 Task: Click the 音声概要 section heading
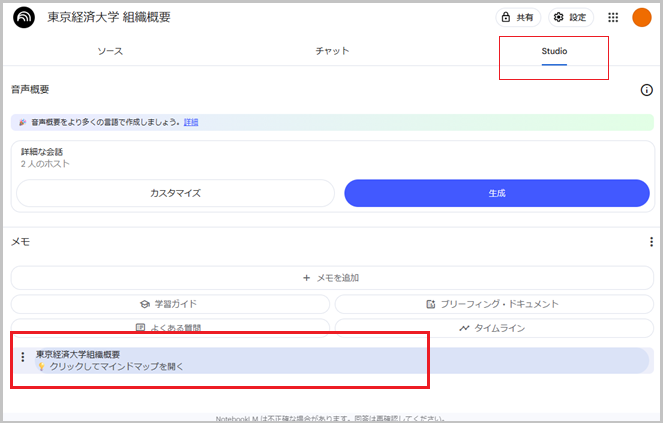(30, 89)
